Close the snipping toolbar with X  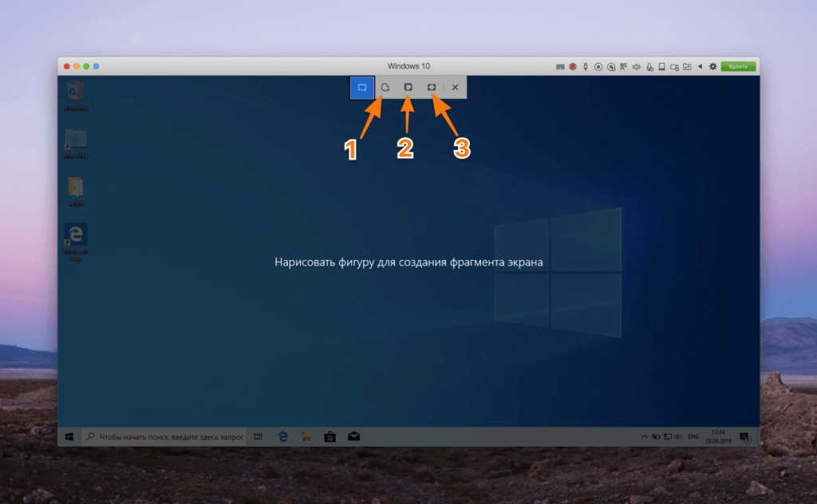tap(455, 88)
